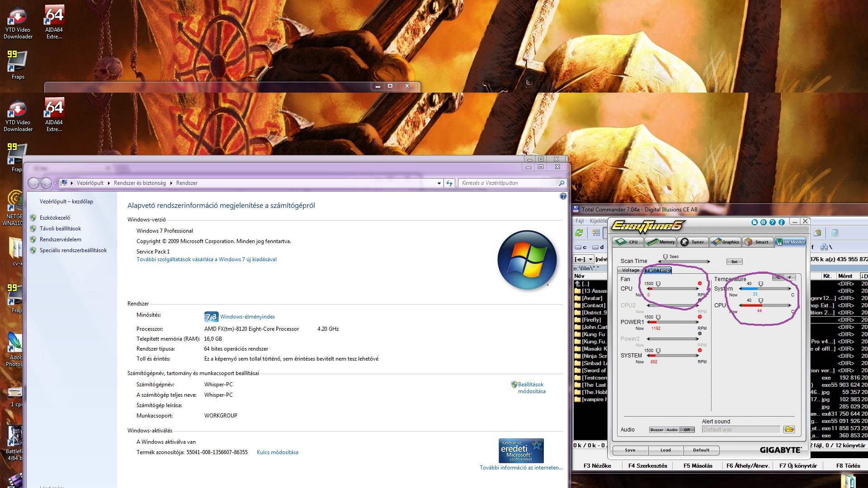Click the POWER1 fan threshold slider handle
This screenshot has width=868, height=488.
click(658, 318)
